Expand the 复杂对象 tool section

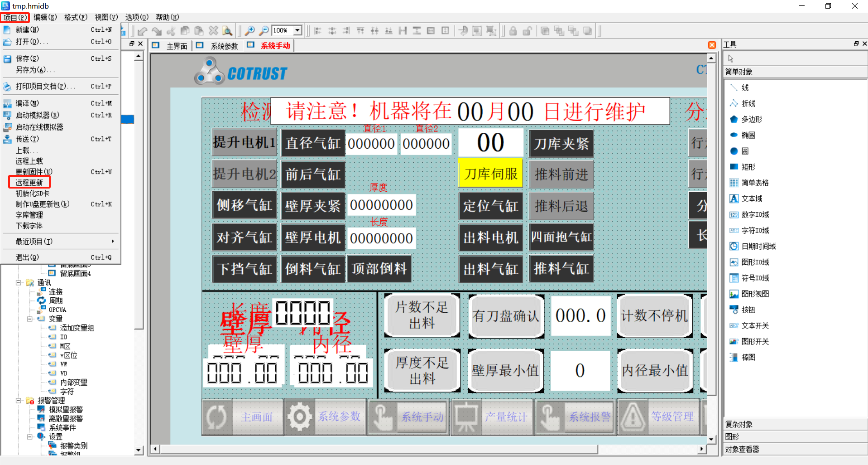(x=795, y=424)
